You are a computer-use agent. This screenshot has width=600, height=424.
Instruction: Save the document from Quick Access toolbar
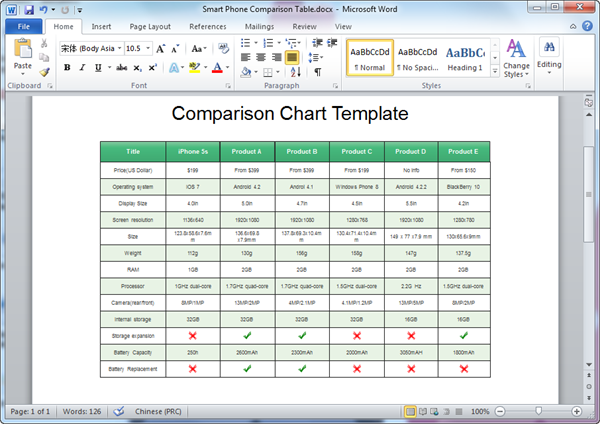[x=26, y=9]
